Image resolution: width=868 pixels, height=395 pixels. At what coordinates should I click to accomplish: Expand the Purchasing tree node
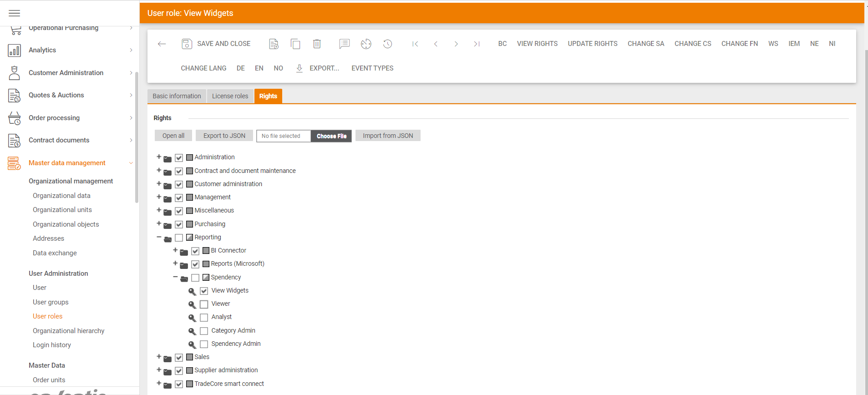159,223
